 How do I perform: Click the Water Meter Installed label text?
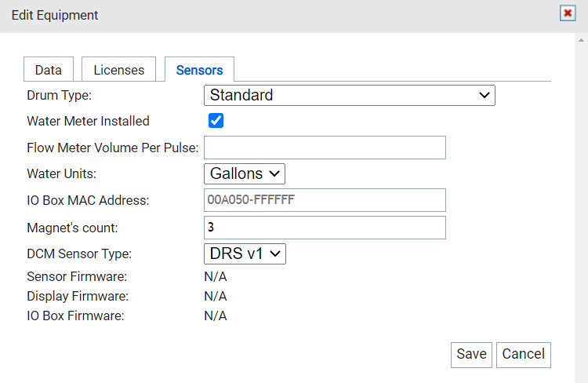tap(88, 121)
